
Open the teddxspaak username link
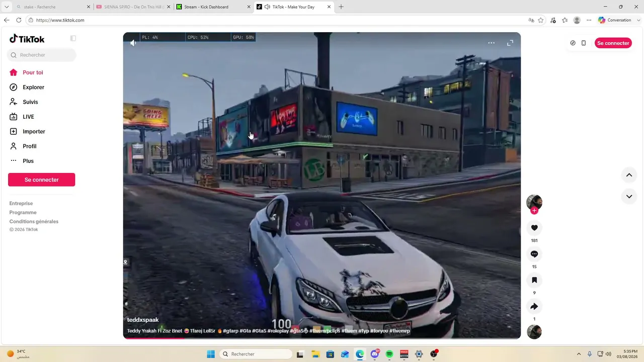143,320
